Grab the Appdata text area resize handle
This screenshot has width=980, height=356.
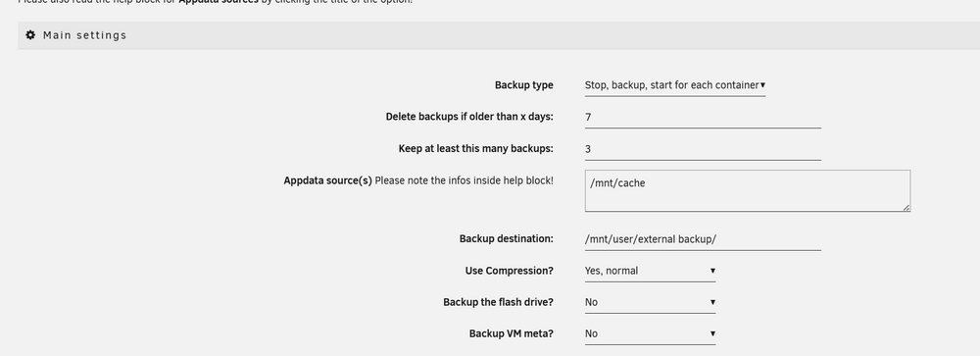coord(906,208)
